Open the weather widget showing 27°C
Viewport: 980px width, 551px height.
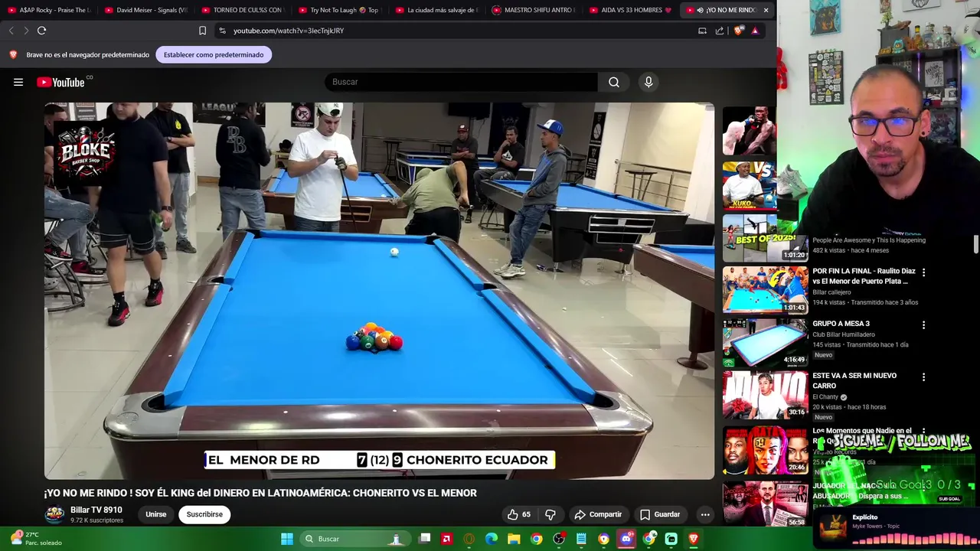pos(34,539)
